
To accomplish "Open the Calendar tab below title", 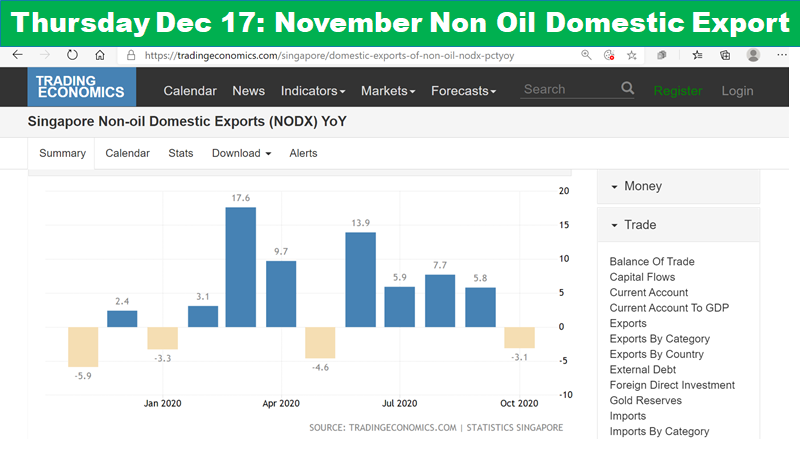I will [x=128, y=153].
